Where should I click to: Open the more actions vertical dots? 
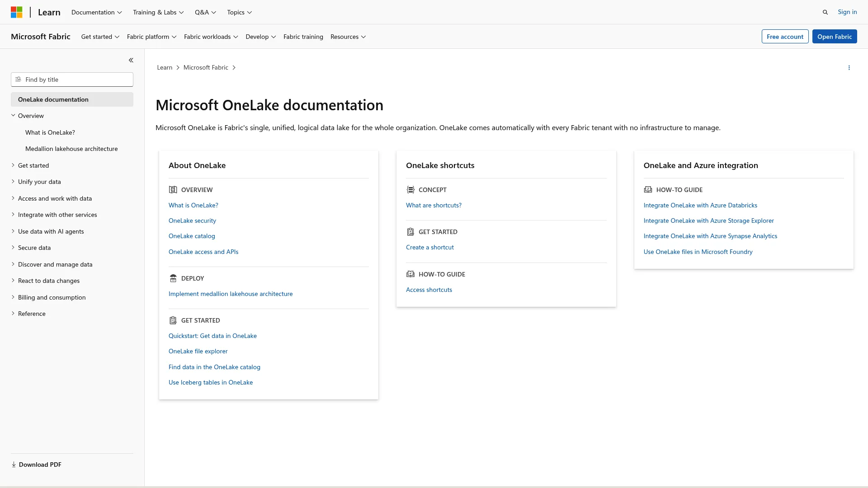pyautogui.click(x=849, y=68)
